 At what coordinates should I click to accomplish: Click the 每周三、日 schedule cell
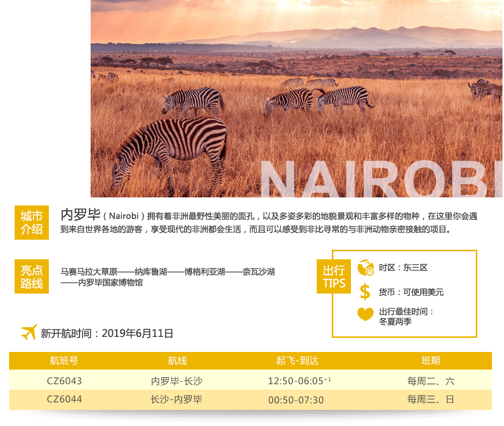coord(430,399)
